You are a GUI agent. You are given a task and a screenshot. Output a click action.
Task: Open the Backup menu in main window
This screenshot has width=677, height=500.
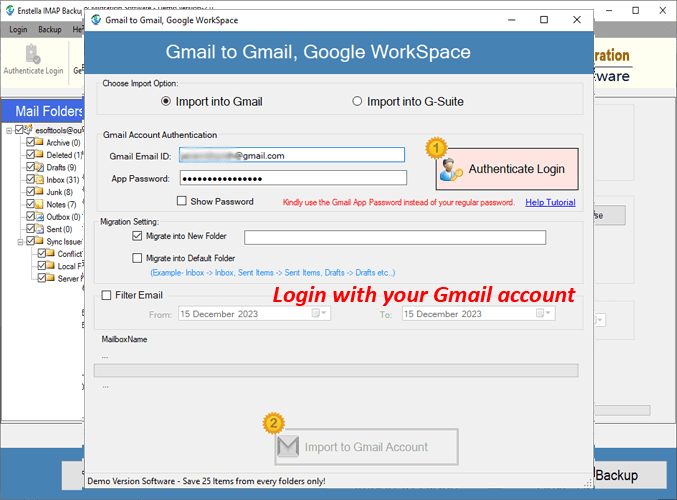[x=50, y=29]
